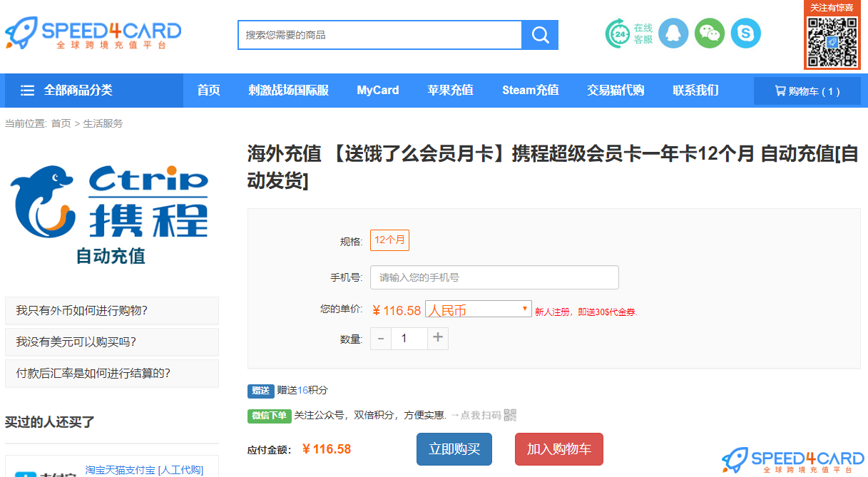Increase quantity with the plus button
This screenshot has width=868, height=477.
click(438, 339)
